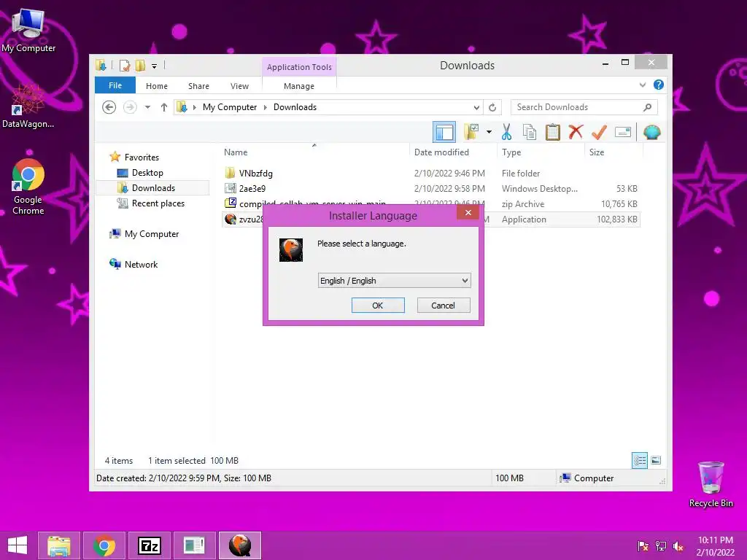Toggle the preview pane layout toolbar button

pos(444,132)
